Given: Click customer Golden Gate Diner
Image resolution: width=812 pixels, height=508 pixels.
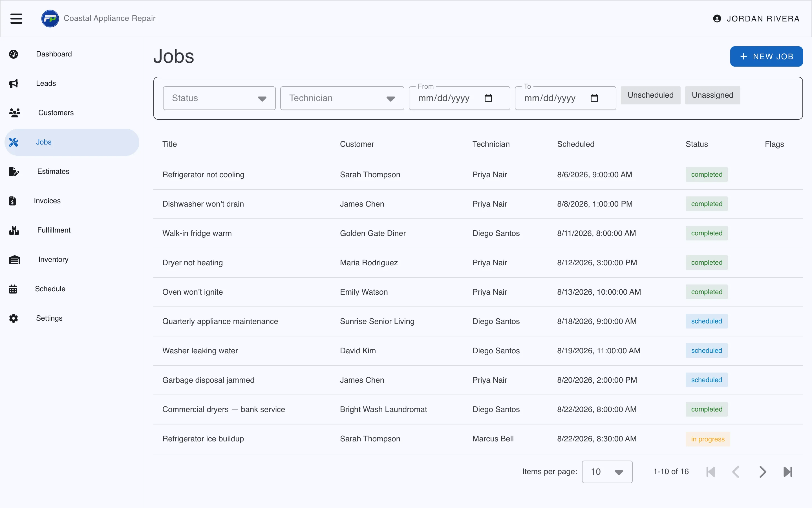Looking at the screenshot, I should pos(373,233).
